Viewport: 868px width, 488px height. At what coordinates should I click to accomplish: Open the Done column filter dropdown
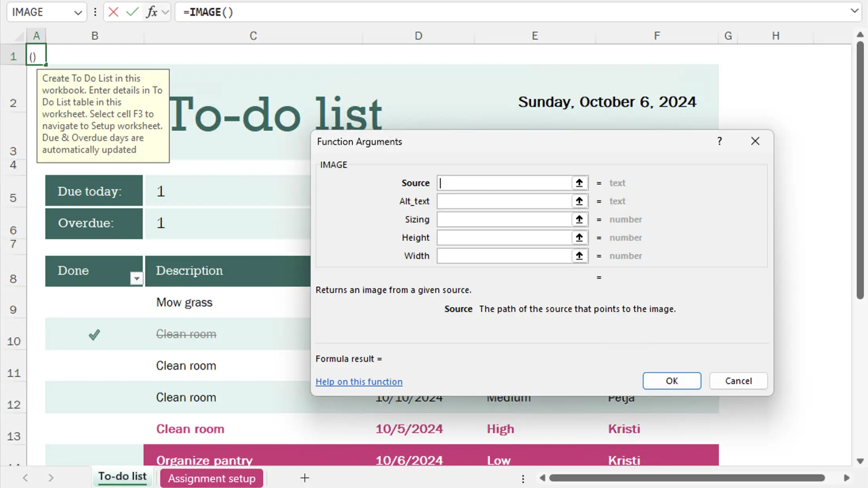pyautogui.click(x=136, y=278)
